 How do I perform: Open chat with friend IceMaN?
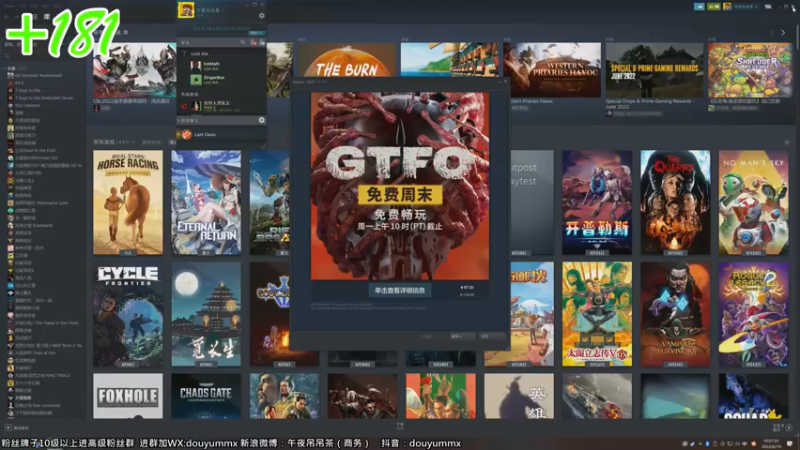click(222, 65)
